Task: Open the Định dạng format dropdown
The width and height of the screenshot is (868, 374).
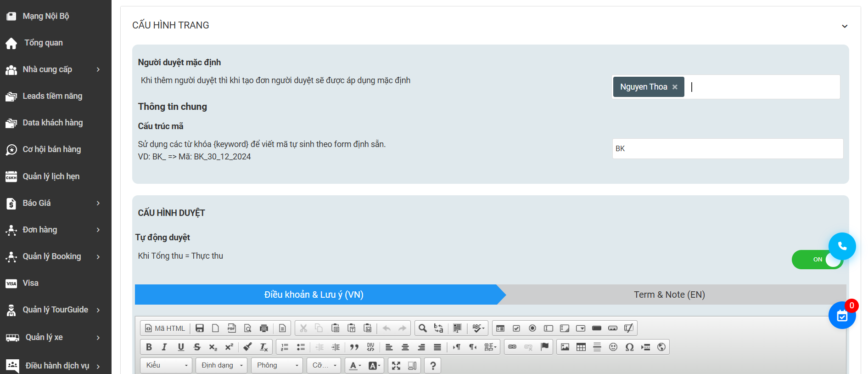Action: [221, 366]
